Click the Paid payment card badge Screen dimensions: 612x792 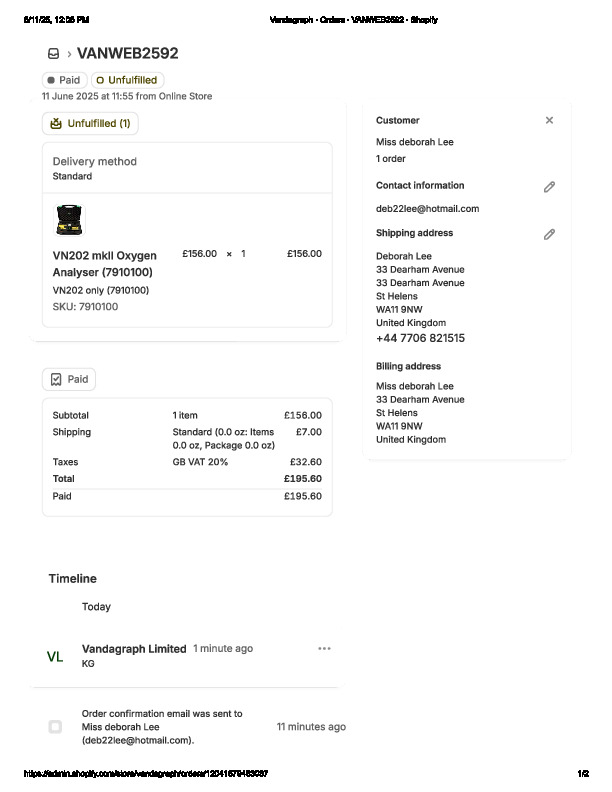point(69,380)
